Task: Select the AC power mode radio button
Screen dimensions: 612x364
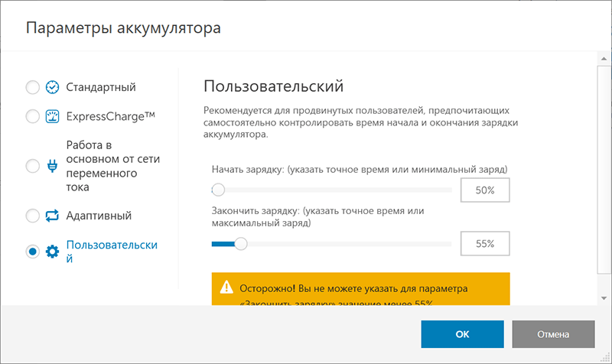Action: [32, 166]
